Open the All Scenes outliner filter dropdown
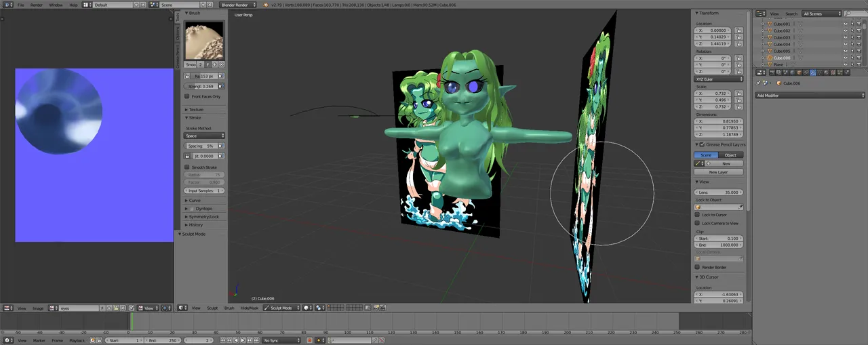868x345 pixels. pos(822,14)
